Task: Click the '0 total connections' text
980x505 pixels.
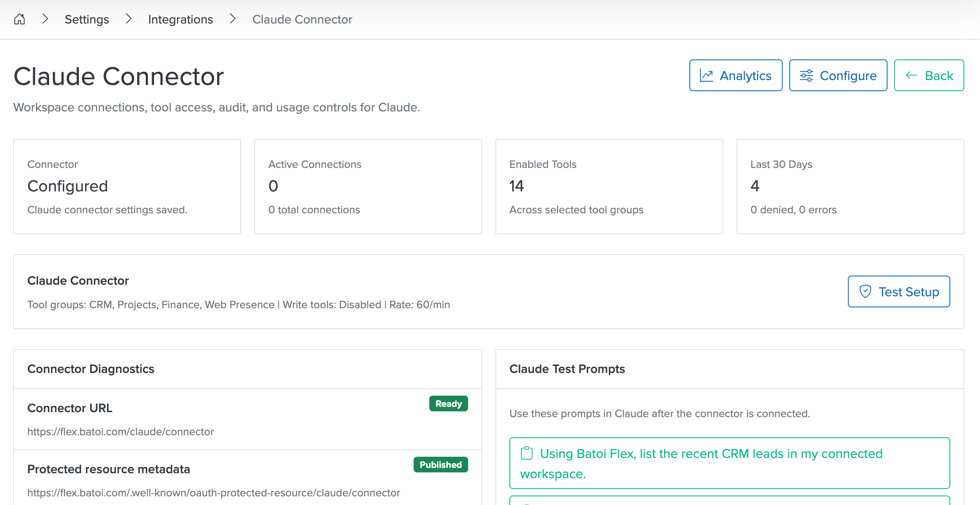Action: 314,210
